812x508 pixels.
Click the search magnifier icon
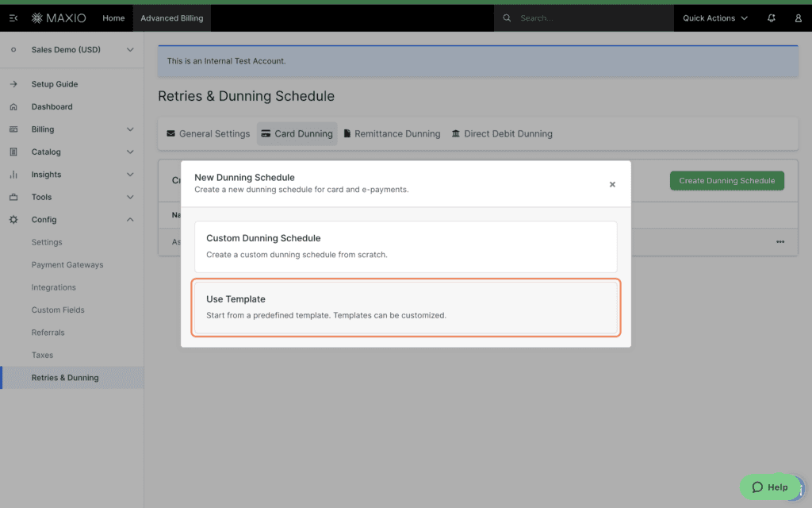507,18
